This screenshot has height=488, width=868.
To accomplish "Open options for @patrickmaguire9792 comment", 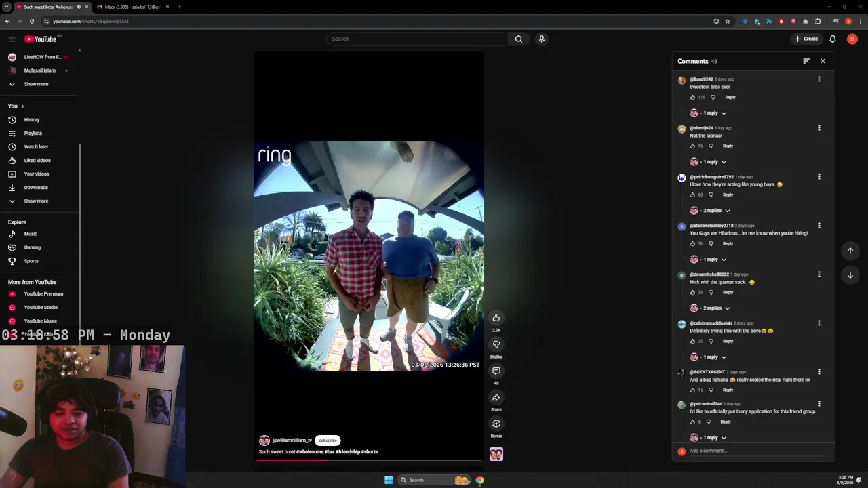I will coord(819,177).
